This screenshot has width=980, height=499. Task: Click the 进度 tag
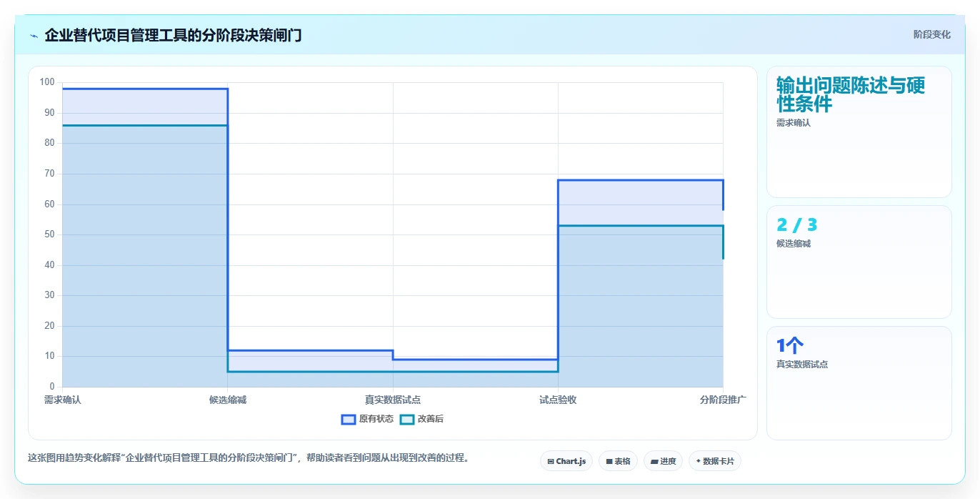point(663,462)
